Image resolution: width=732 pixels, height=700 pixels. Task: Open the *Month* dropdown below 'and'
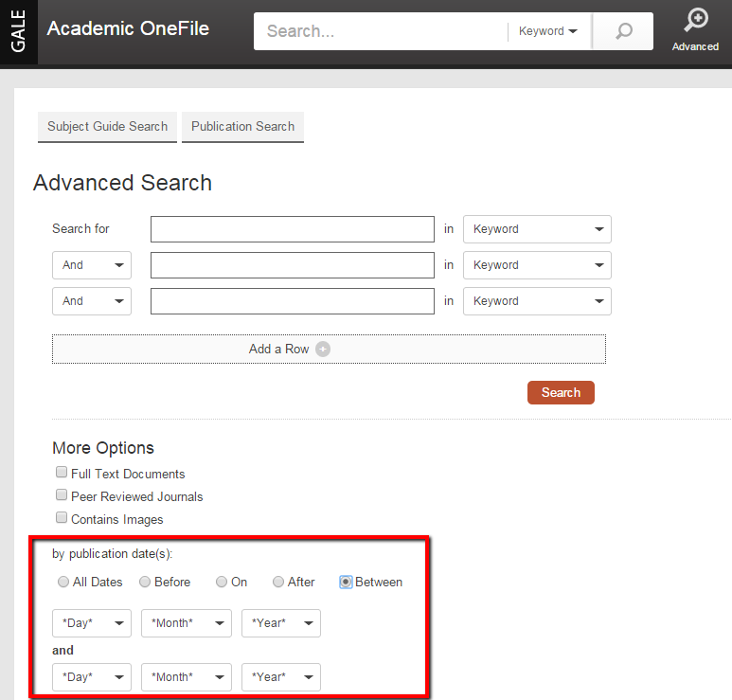(x=187, y=677)
